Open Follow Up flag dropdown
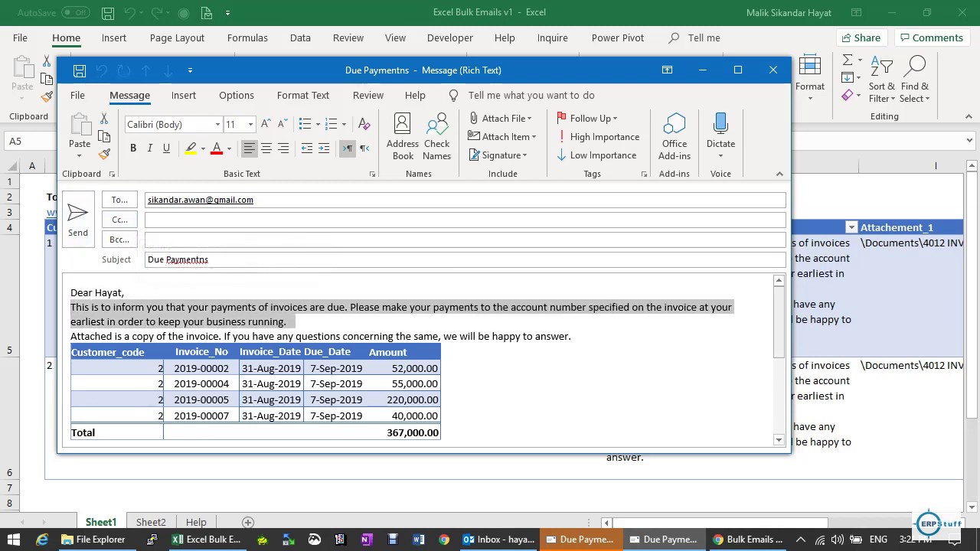Viewport: 980px width, 551px height. [x=587, y=119]
